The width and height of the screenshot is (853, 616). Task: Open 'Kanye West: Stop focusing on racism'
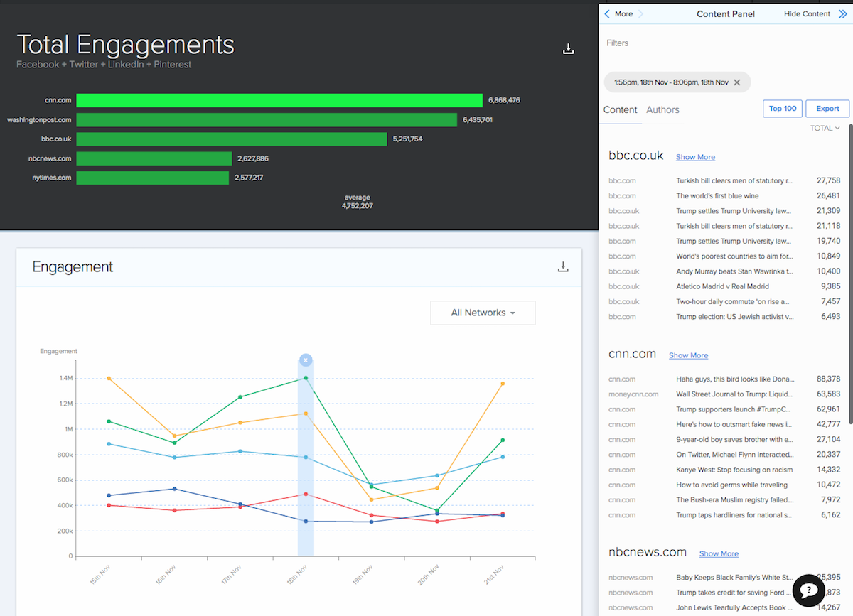[x=734, y=470]
